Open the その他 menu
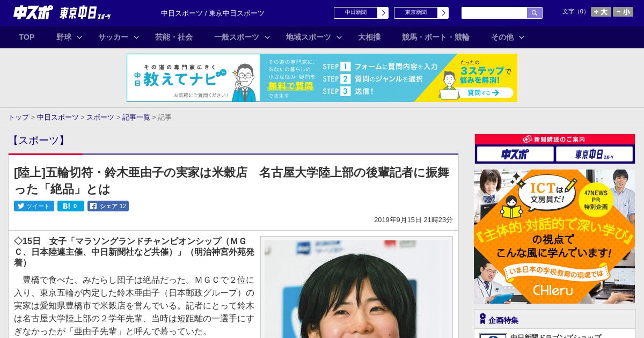644x338 pixels. point(502,37)
